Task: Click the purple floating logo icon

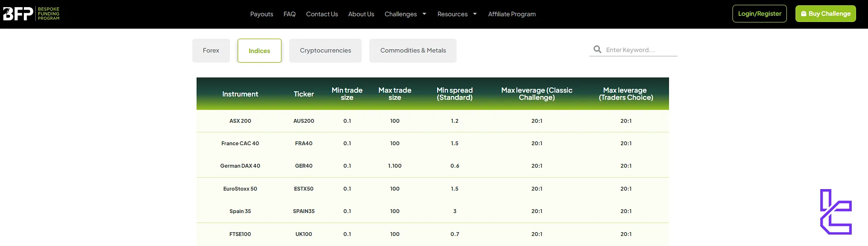Action: coord(836,212)
